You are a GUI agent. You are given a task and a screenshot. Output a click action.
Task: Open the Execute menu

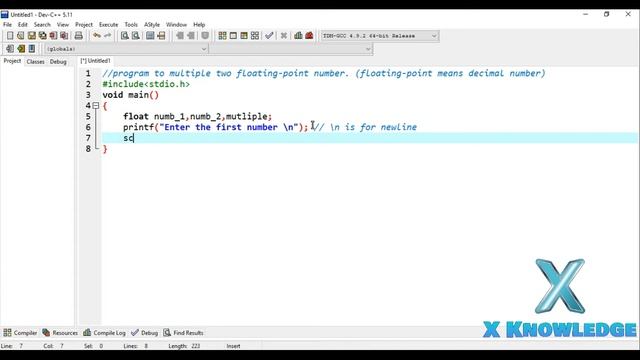[x=109, y=25]
